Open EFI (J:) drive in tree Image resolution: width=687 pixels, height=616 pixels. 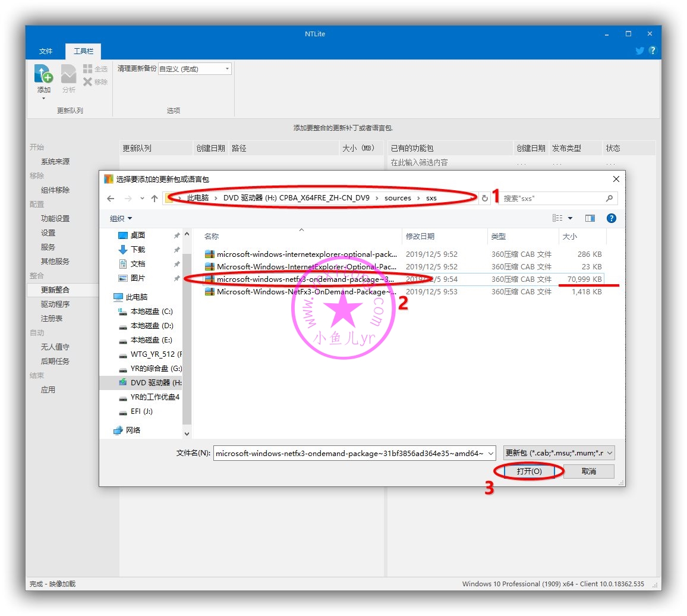[141, 411]
